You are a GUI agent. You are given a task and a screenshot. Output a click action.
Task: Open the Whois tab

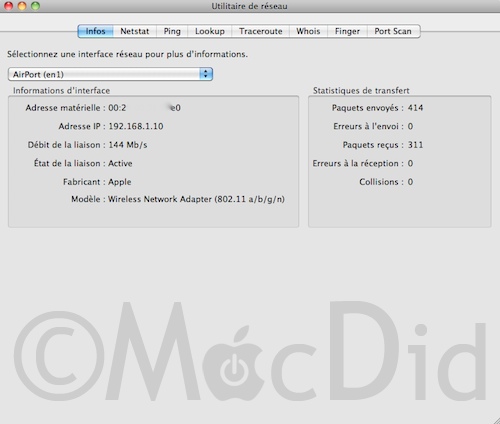[x=308, y=31]
